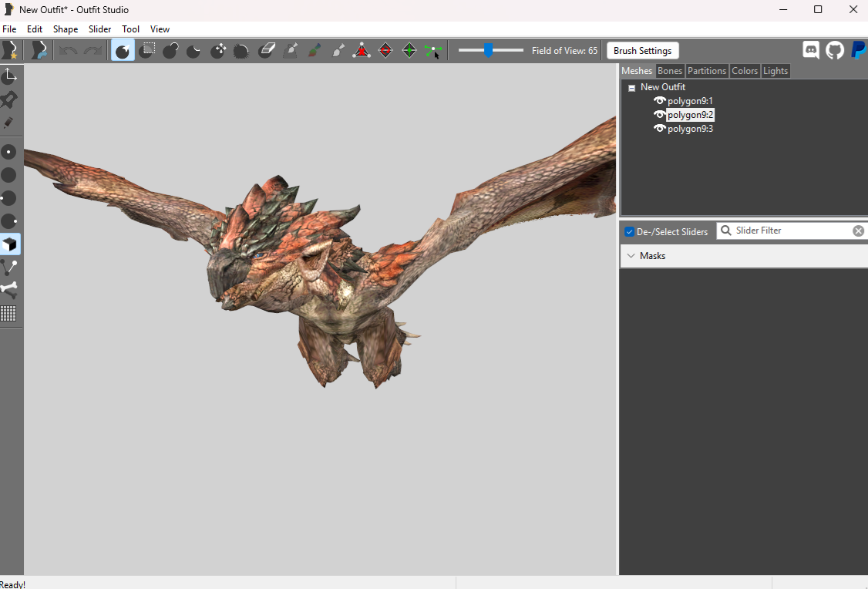Click the Field of View slider handle
This screenshot has width=868, height=589.
(488, 51)
